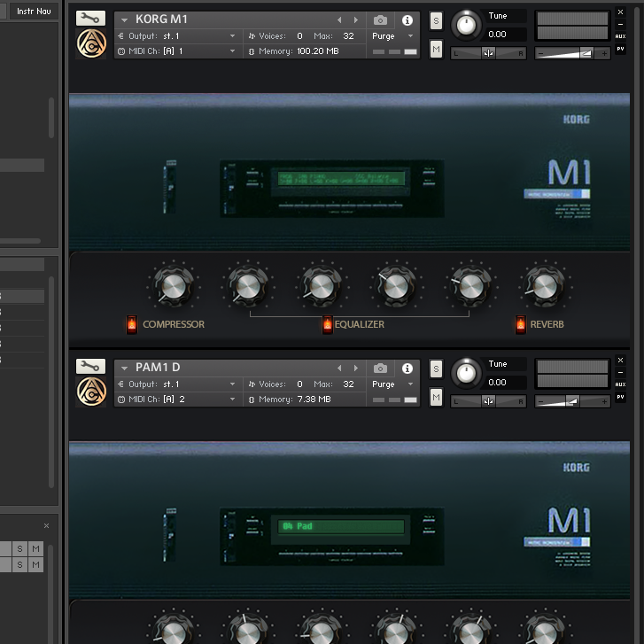Viewport: 644px width, 644px height.
Task: Open the KORG M1 instrument edit wrench
Action: (x=90, y=18)
